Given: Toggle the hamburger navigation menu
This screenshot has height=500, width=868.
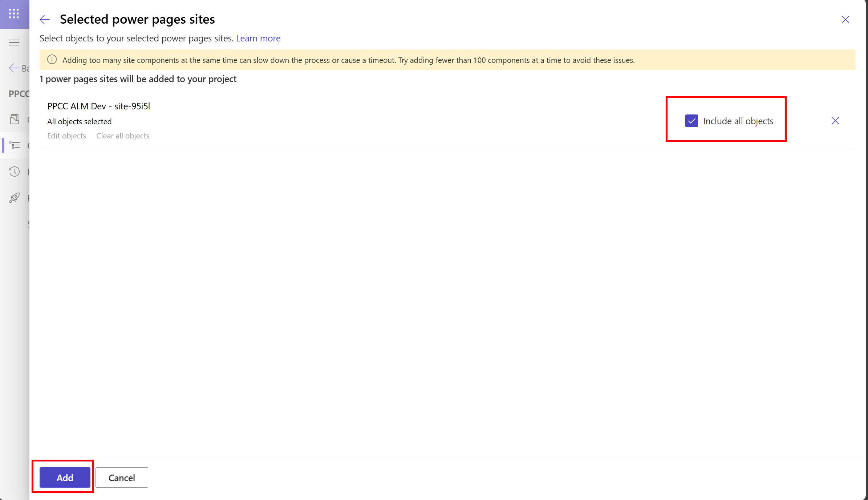Looking at the screenshot, I should click(14, 43).
